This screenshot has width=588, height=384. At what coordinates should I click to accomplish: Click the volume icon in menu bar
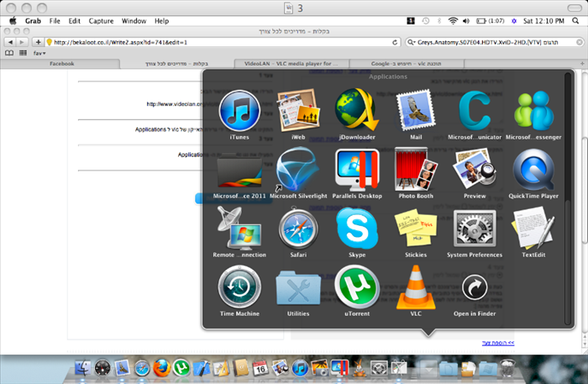(465, 21)
